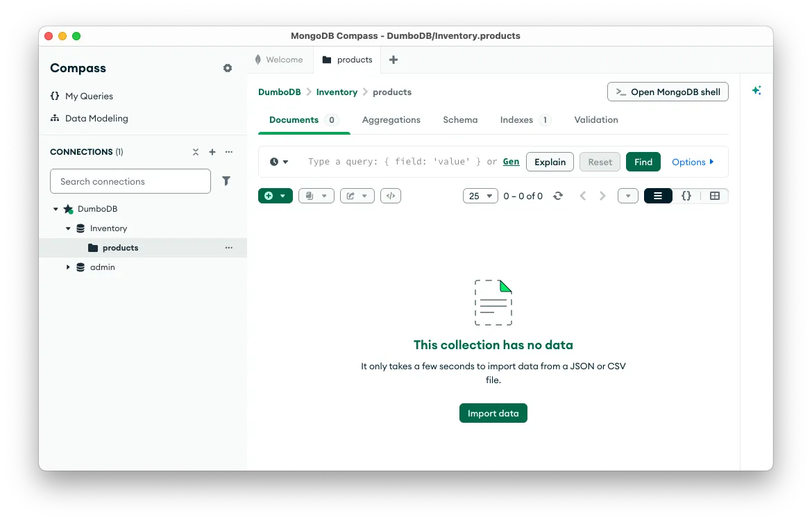This screenshot has height=522, width=812.
Task: Click the export query to language icon
Action: (391, 196)
